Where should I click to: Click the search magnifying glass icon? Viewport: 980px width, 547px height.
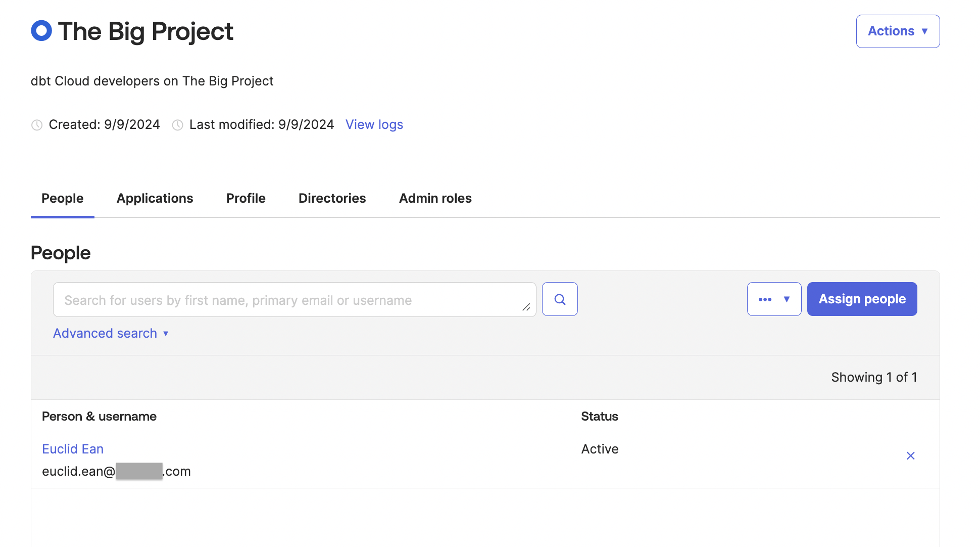click(560, 298)
